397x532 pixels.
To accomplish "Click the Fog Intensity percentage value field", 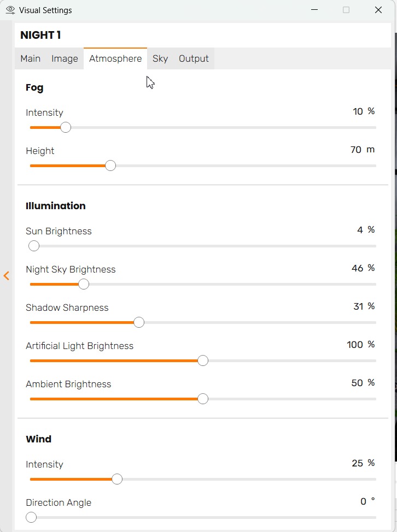I will [x=358, y=111].
